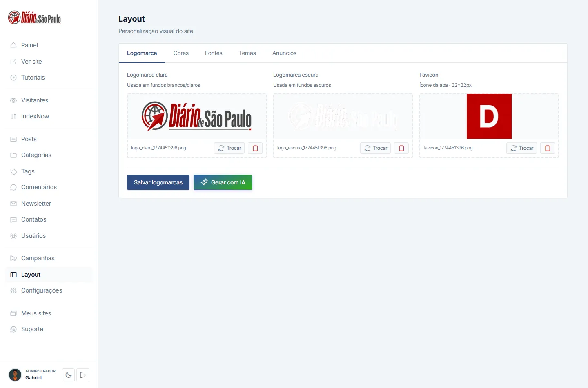The width and height of the screenshot is (588, 388).
Task: Click the Newsletter envelope icon
Action: [13, 204]
